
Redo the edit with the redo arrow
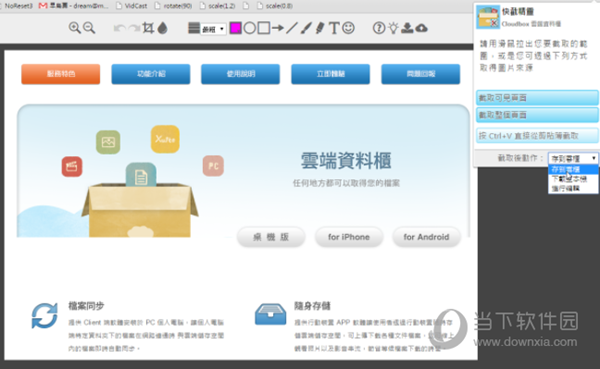[134, 28]
